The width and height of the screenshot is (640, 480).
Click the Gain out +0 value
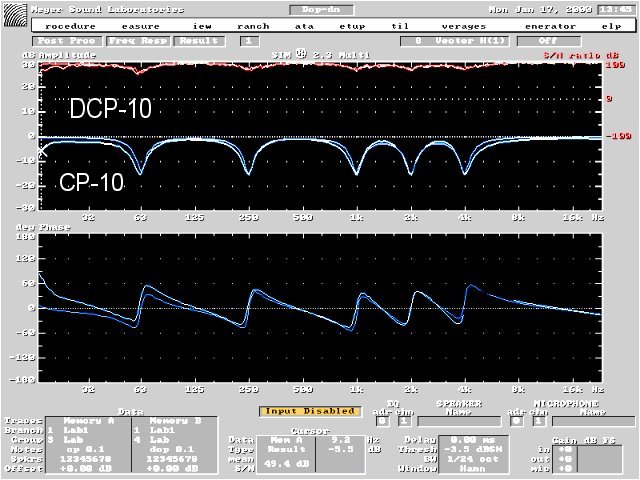pyautogui.click(x=565, y=459)
